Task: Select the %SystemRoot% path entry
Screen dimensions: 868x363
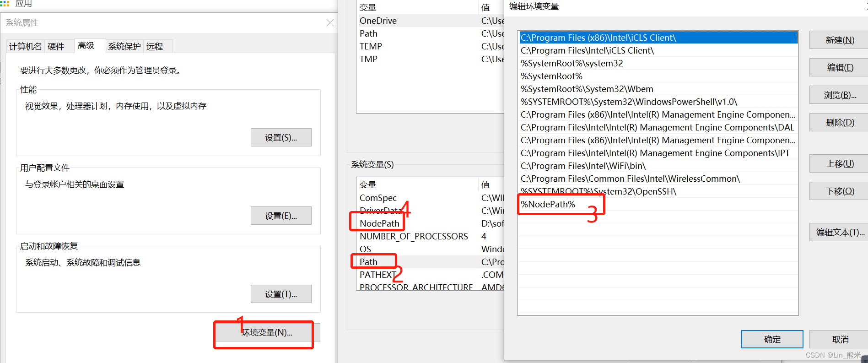Action: [658, 76]
